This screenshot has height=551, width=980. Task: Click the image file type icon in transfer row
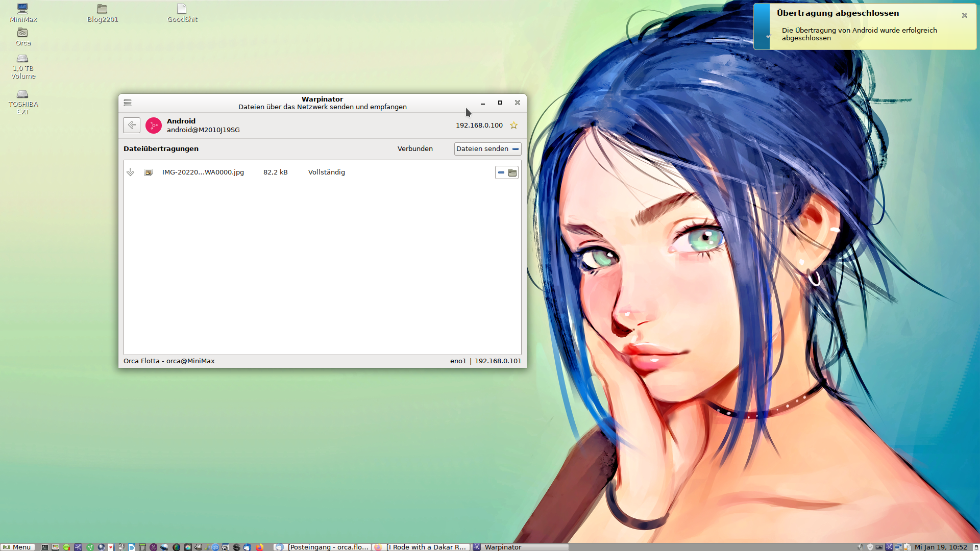pos(149,172)
